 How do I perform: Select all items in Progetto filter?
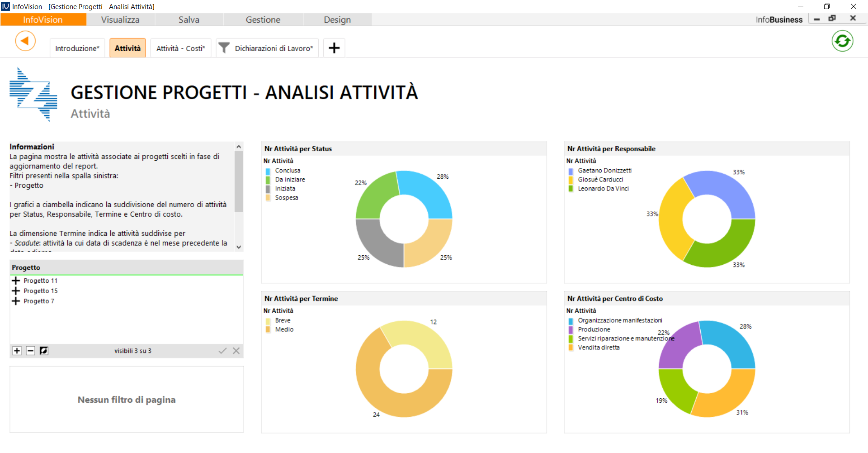pos(17,351)
